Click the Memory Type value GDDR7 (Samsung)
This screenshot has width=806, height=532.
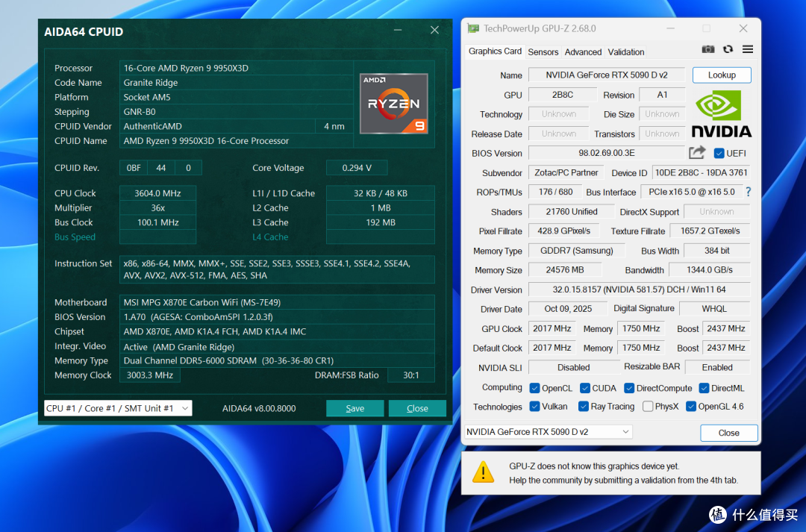(x=577, y=250)
